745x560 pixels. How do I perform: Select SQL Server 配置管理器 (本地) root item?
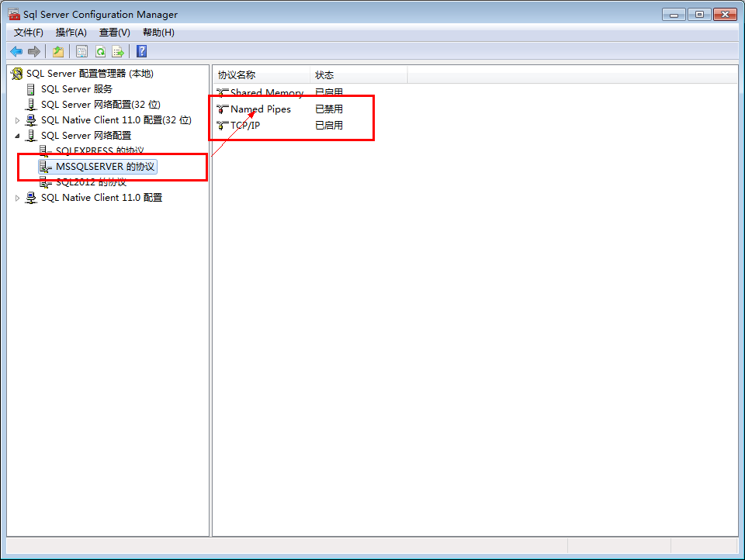coord(90,74)
